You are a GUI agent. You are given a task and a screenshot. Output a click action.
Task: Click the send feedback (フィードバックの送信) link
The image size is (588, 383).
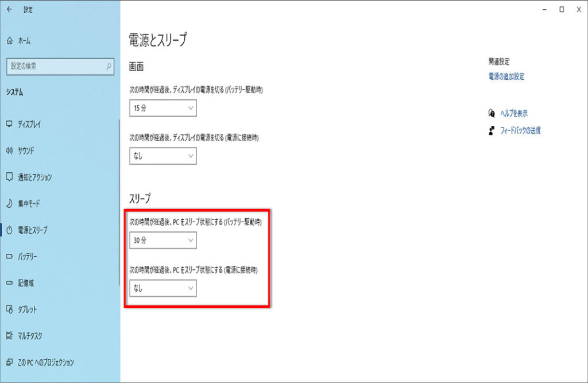click(x=520, y=130)
